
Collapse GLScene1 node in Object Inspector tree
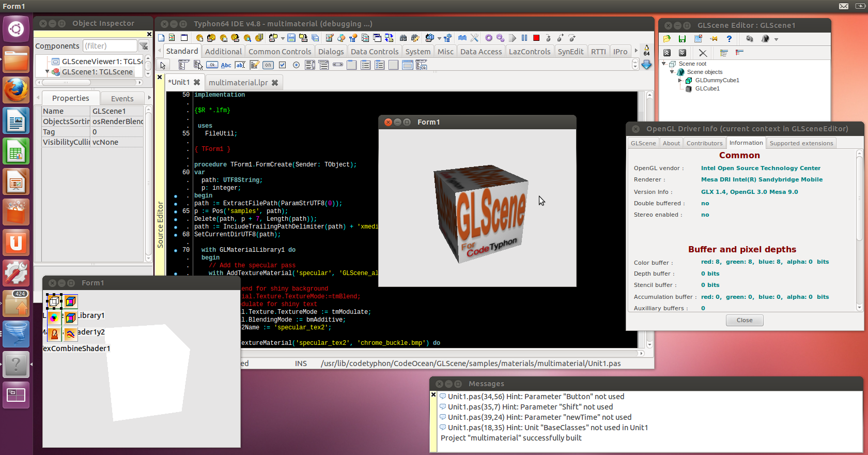pos(47,72)
